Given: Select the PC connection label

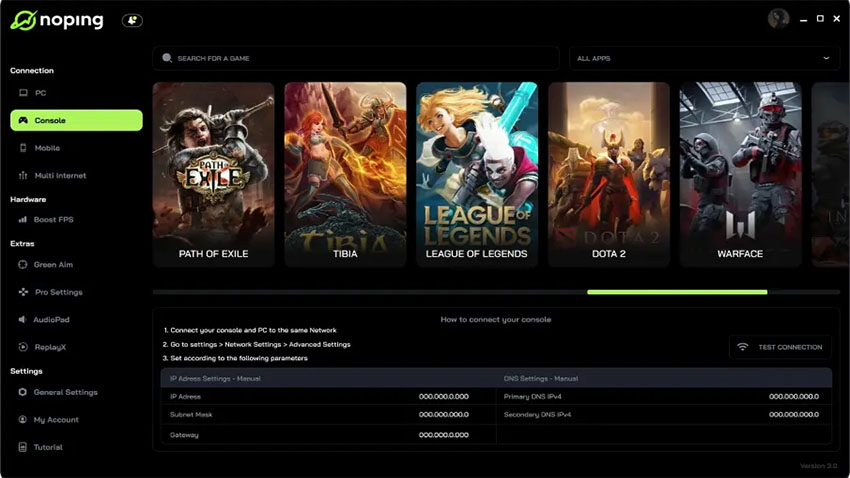Looking at the screenshot, I should [x=41, y=93].
